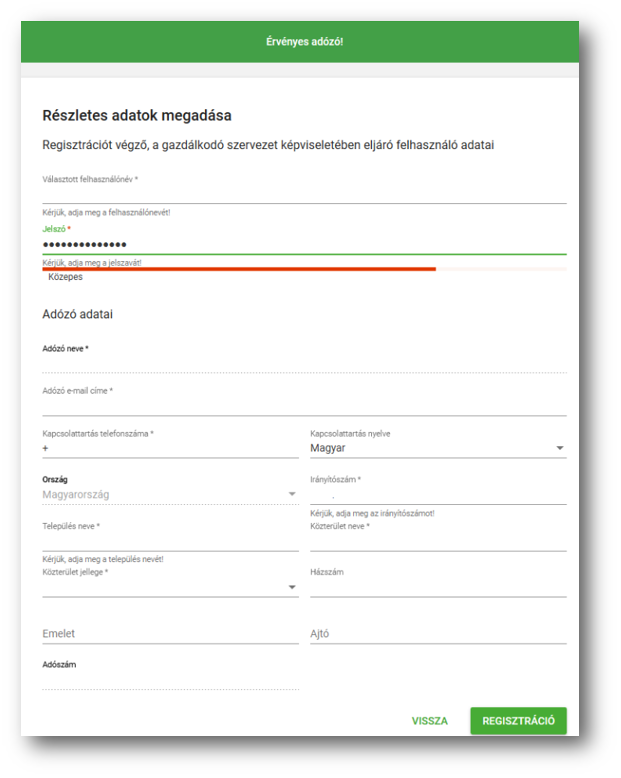Click the Emelet input field

coord(170,634)
